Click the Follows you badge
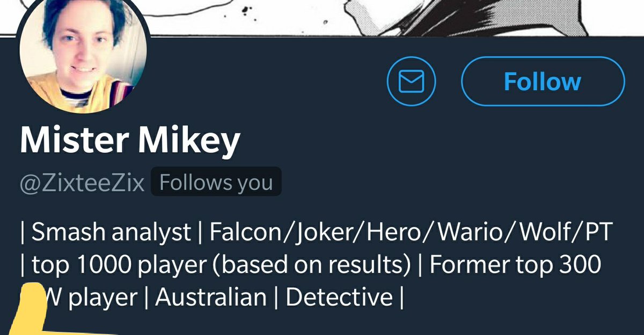The height and width of the screenshot is (335, 644). (216, 183)
